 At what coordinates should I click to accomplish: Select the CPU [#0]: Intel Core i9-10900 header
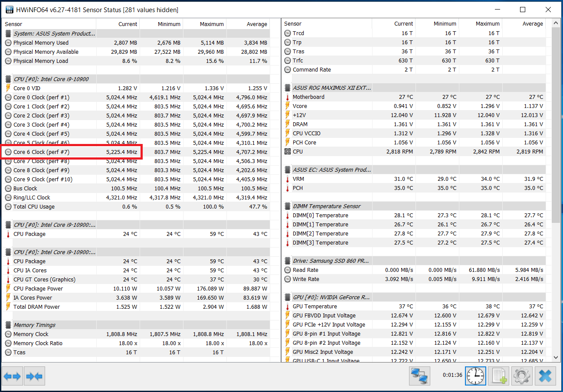coord(136,79)
